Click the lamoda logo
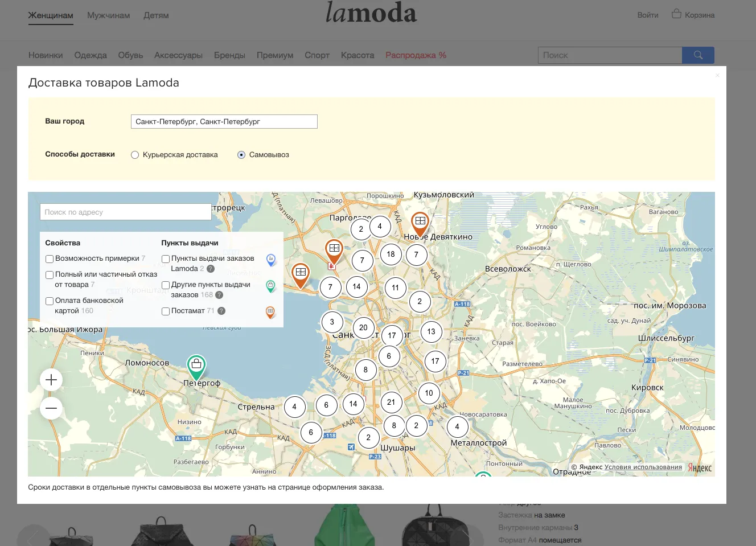Image resolution: width=756 pixels, height=546 pixels. tap(371, 13)
